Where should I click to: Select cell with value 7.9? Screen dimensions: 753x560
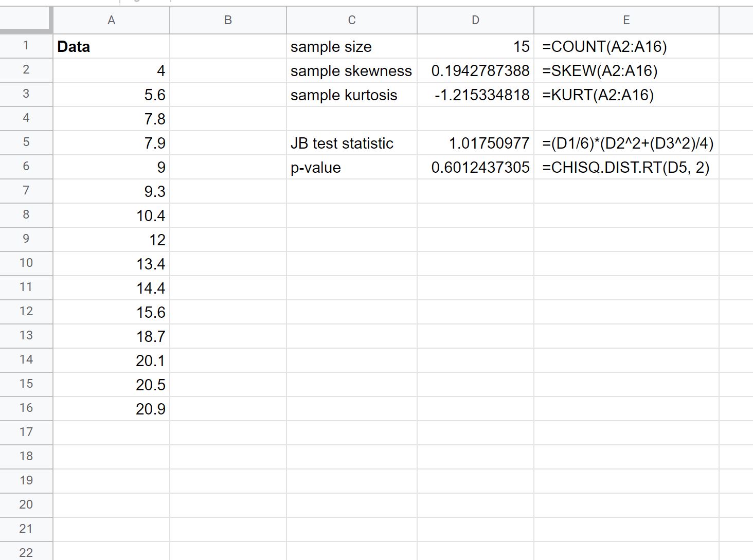(111, 143)
